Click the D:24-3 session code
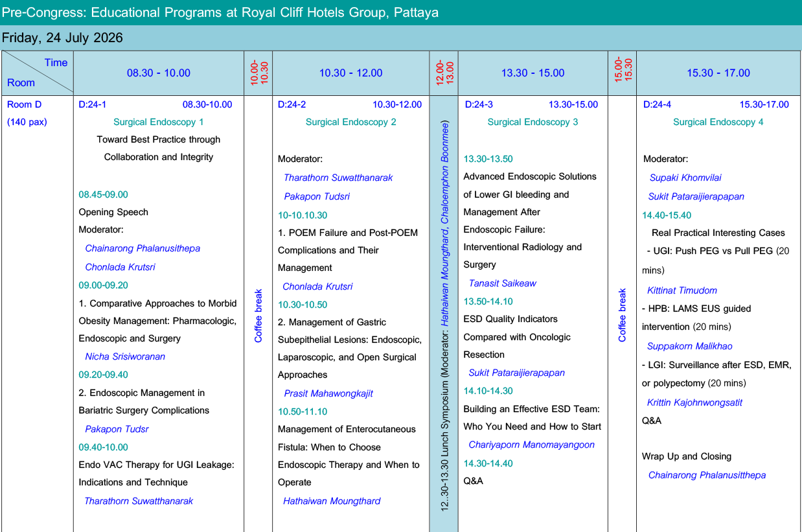The image size is (802, 532). click(479, 104)
